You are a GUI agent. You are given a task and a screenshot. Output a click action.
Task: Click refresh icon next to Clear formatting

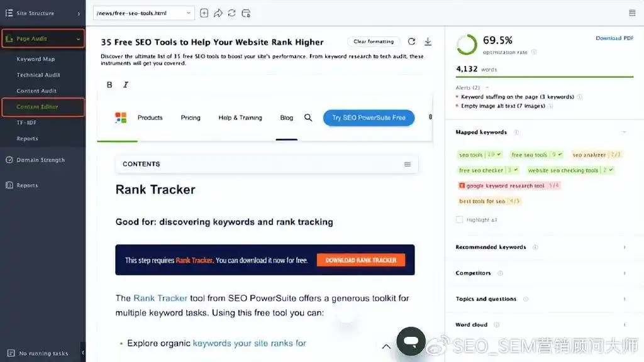(x=411, y=41)
